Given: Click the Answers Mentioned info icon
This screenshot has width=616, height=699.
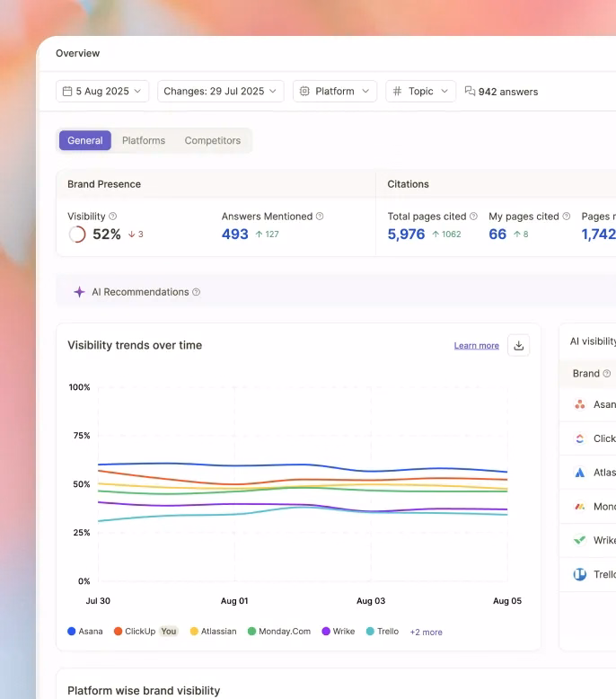Looking at the screenshot, I should [320, 217].
